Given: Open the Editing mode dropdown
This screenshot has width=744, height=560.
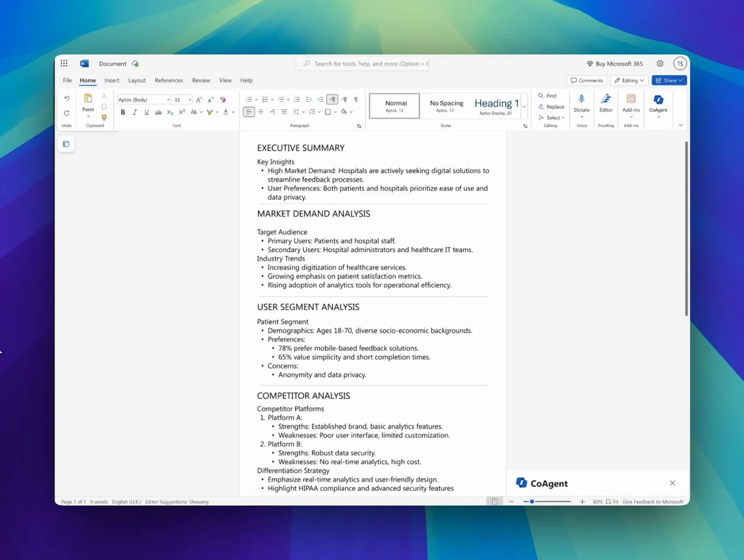Looking at the screenshot, I should coord(629,80).
